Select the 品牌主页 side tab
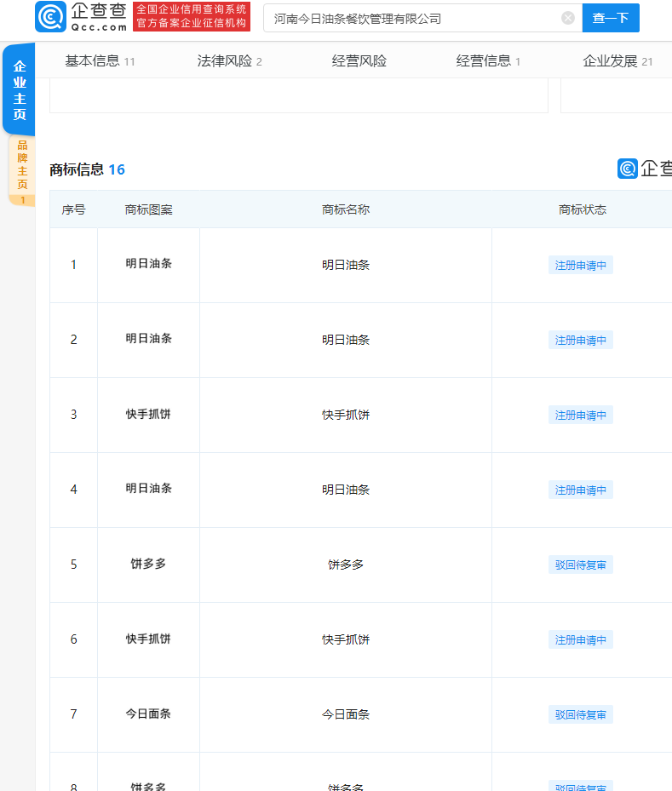The width and height of the screenshot is (672, 791). (22, 171)
